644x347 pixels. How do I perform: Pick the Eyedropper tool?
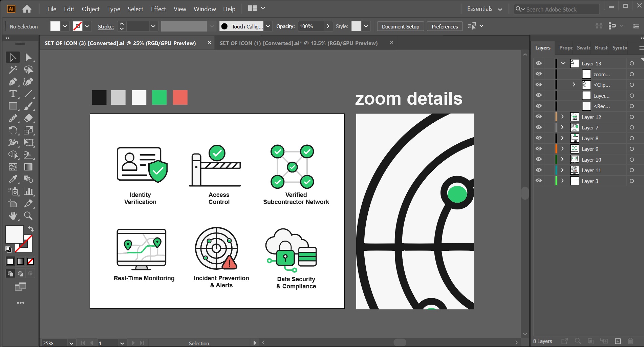tap(13, 179)
